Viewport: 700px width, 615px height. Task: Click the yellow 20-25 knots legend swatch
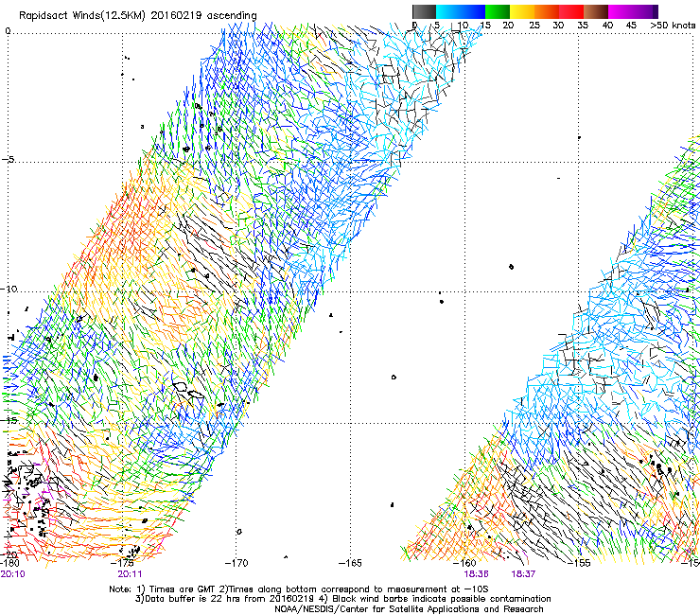pos(522,11)
